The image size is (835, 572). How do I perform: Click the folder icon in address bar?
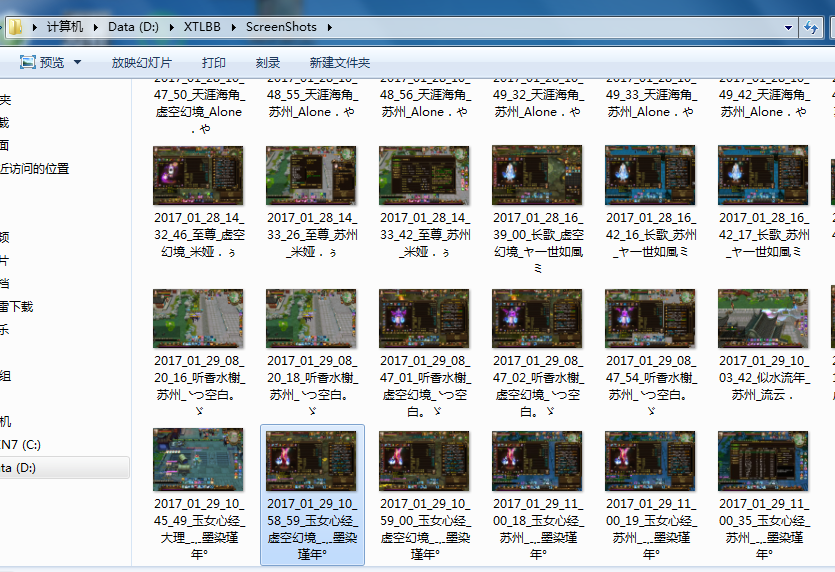(x=15, y=27)
